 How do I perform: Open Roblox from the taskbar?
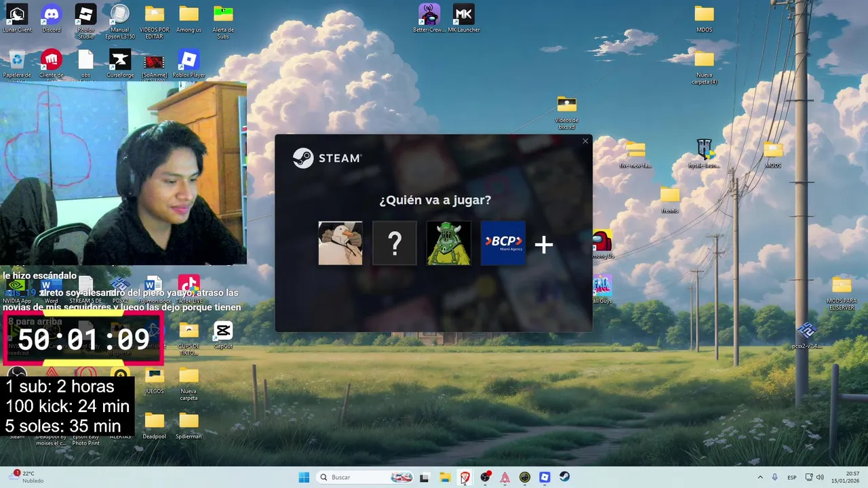[545, 477]
